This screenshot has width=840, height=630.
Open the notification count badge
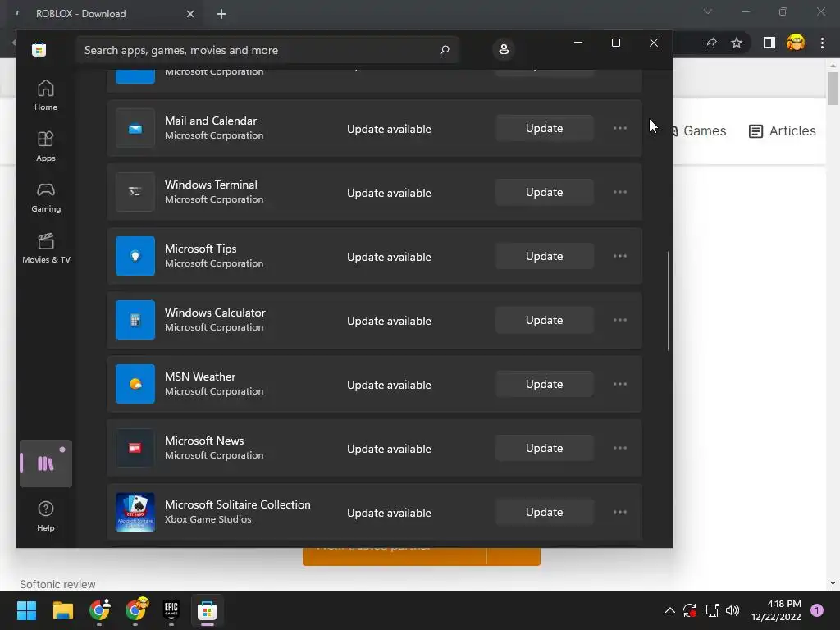pos(817,610)
